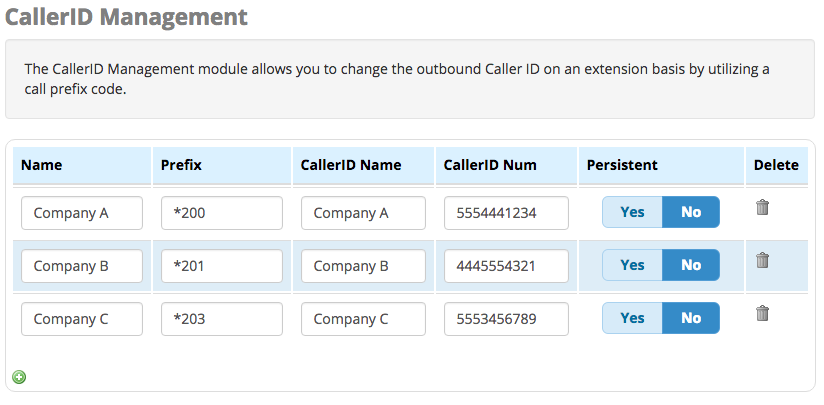
Task: Select the Persistent column header
Action: click(622, 165)
